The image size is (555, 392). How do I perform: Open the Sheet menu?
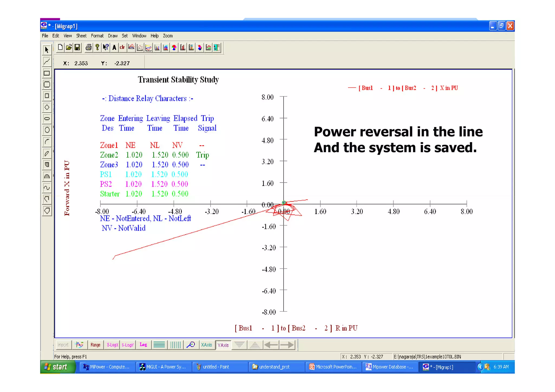tap(81, 36)
